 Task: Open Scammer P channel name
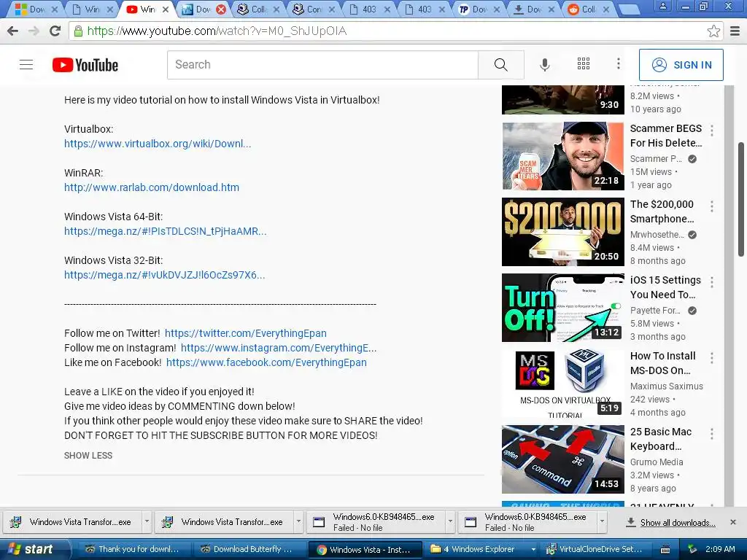tap(656, 158)
